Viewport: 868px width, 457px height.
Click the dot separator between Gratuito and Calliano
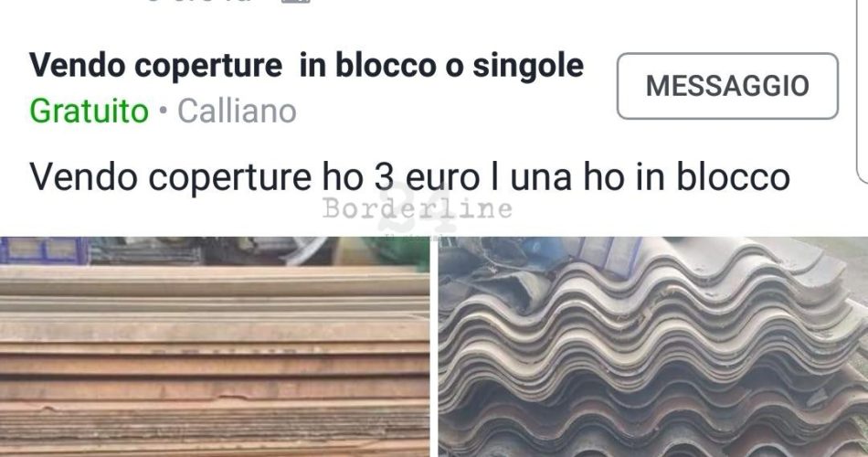coord(163,111)
